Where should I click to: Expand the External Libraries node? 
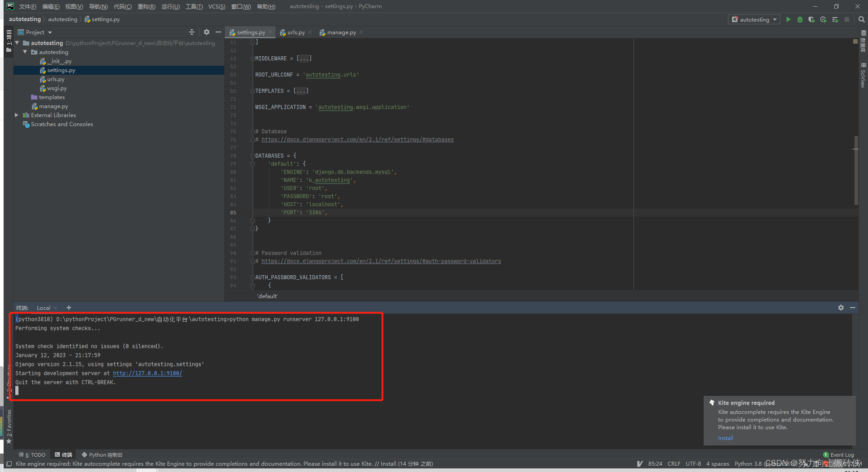tap(17, 115)
